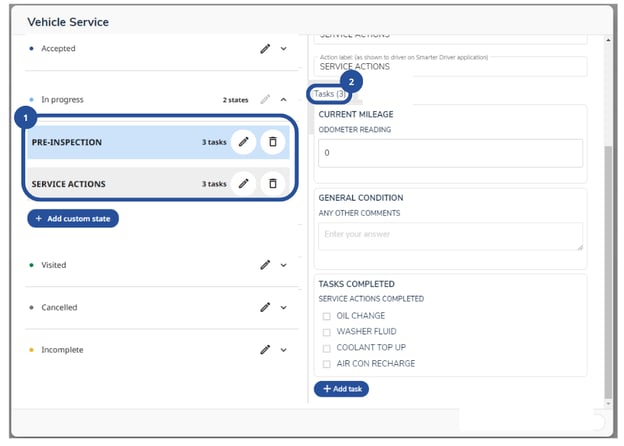Edit the Incomplete status pencil icon
The width and height of the screenshot is (624, 446).
pyautogui.click(x=265, y=350)
